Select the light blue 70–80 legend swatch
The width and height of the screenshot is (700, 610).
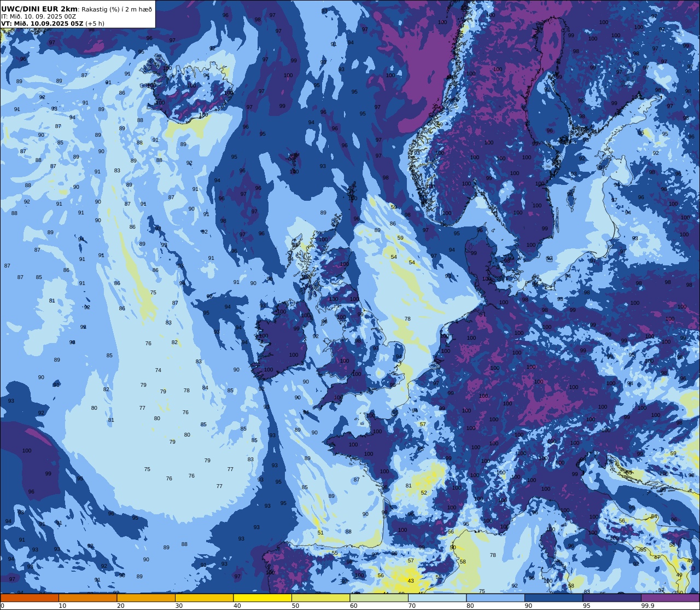[x=437, y=597]
